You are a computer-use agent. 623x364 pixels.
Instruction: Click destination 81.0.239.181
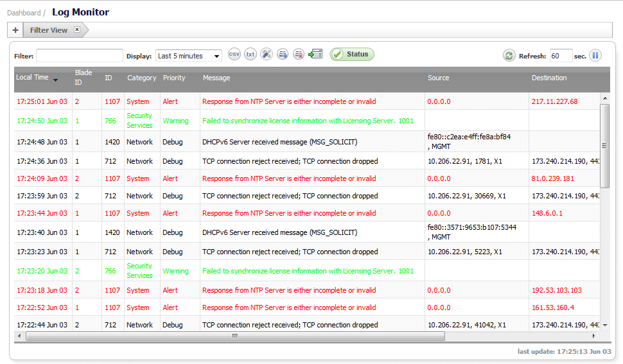[553, 178]
